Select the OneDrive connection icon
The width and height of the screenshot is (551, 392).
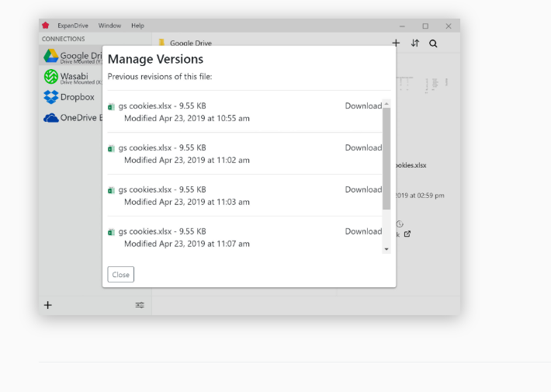[51, 118]
